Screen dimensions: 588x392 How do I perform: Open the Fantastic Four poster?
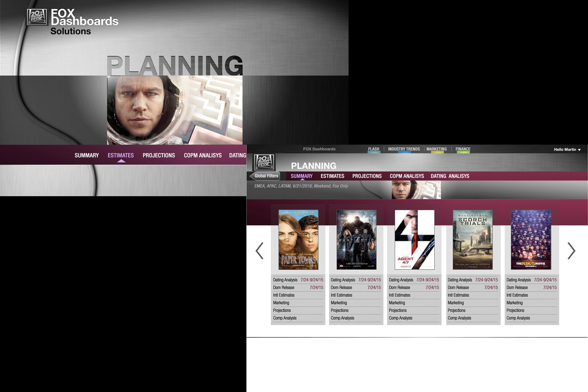click(x=356, y=240)
